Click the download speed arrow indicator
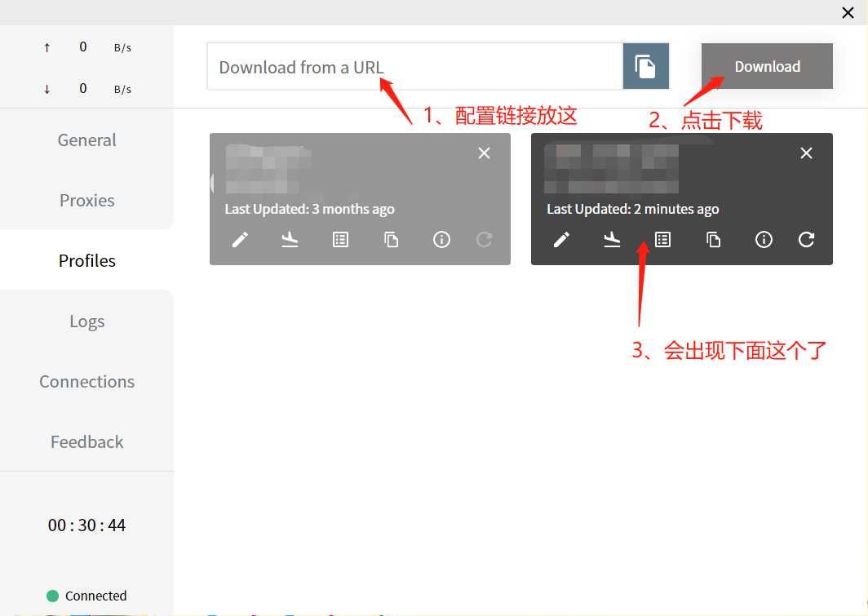 (x=47, y=89)
